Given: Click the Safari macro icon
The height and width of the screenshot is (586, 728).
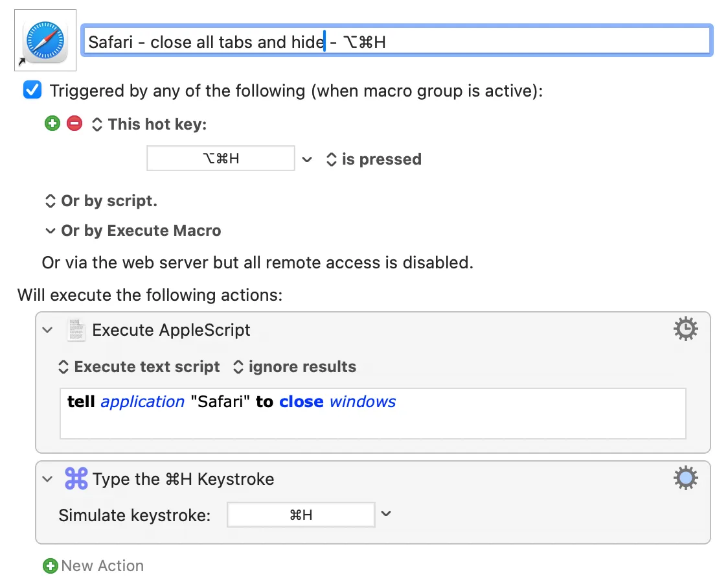Looking at the screenshot, I should [x=45, y=40].
